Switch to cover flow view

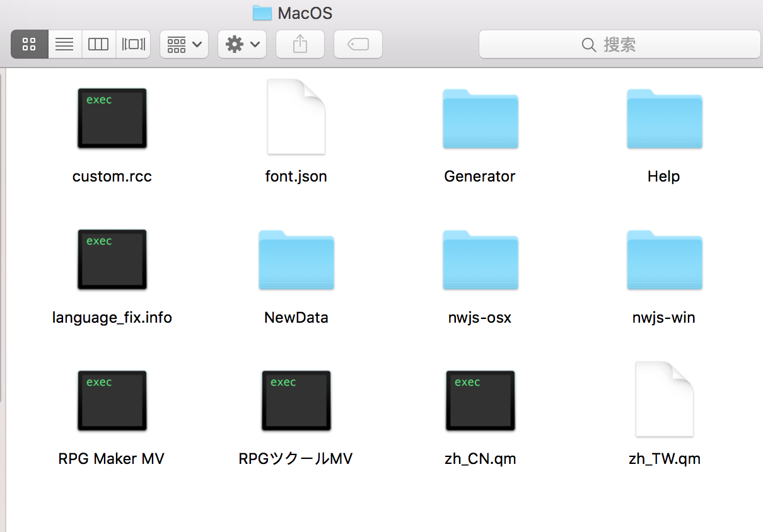(133, 44)
